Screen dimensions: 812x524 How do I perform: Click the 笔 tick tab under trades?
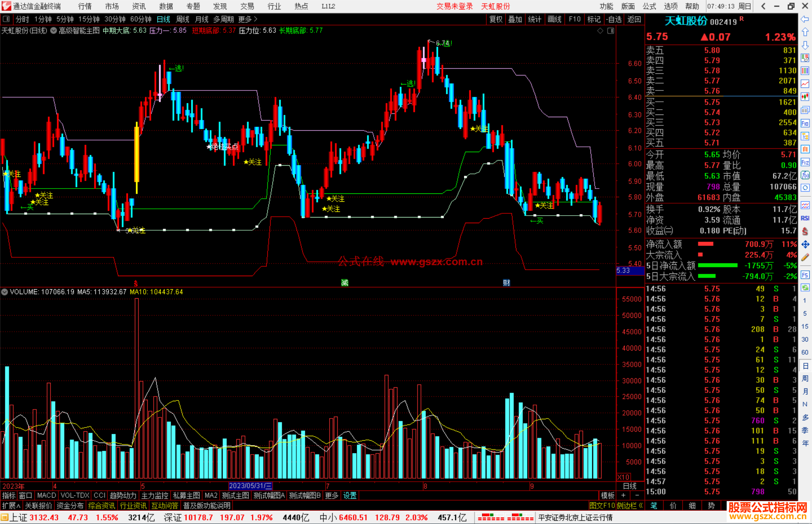[x=654, y=506]
